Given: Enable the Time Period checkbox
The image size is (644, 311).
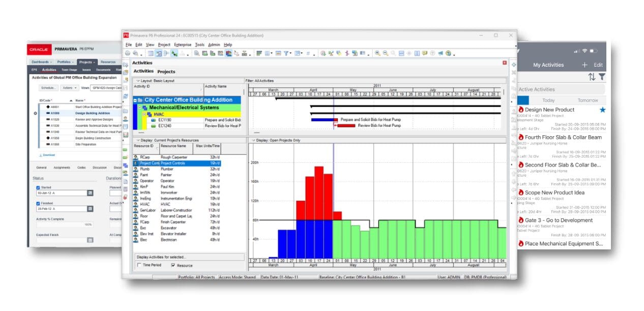Looking at the screenshot, I should [x=140, y=265].
